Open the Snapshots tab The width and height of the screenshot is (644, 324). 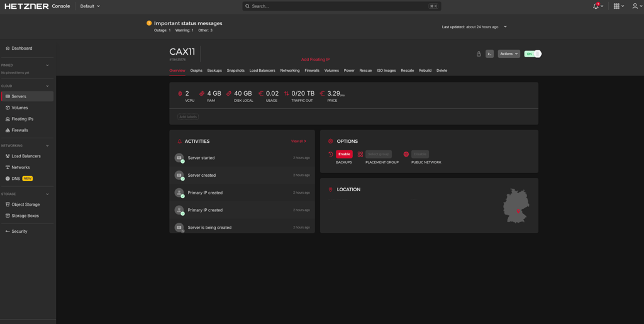(x=236, y=70)
